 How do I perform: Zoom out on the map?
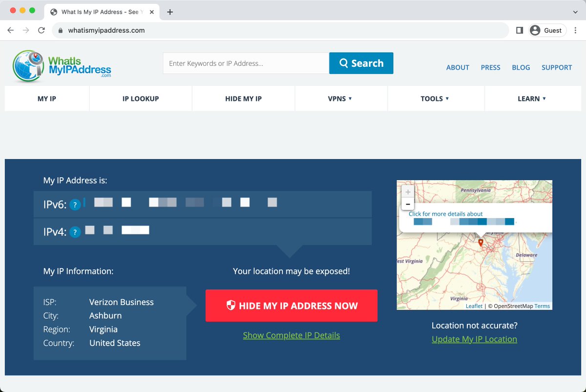tap(408, 204)
